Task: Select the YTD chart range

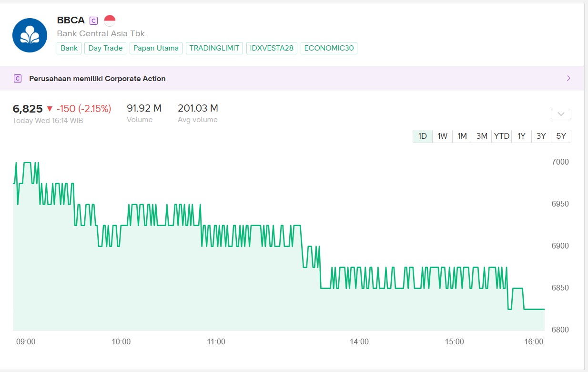Action: coord(501,136)
